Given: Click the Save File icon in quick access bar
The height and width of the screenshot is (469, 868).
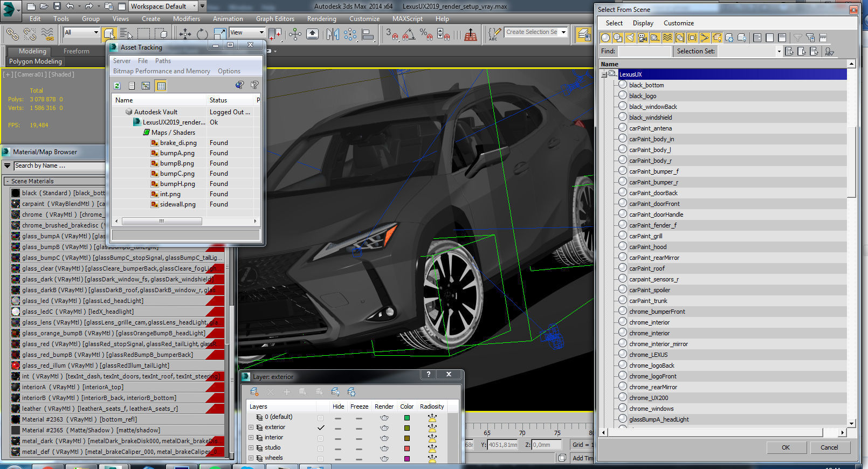Looking at the screenshot, I should [x=57, y=6].
